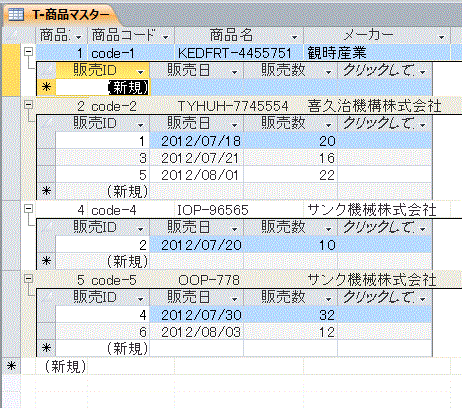The height and width of the screenshot is (408, 462).
Task: Open the 商品コード column dropdown arrow
Action: pos(166,37)
